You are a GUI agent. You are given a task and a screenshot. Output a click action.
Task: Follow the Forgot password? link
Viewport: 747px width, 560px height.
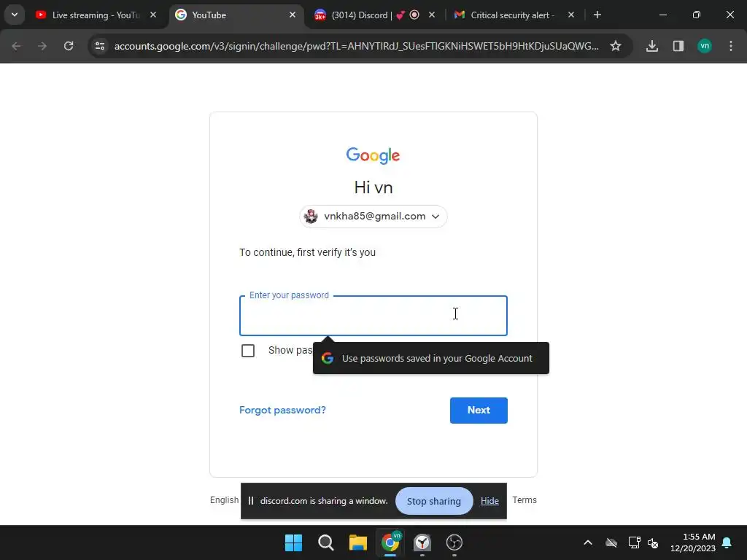(x=282, y=410)
